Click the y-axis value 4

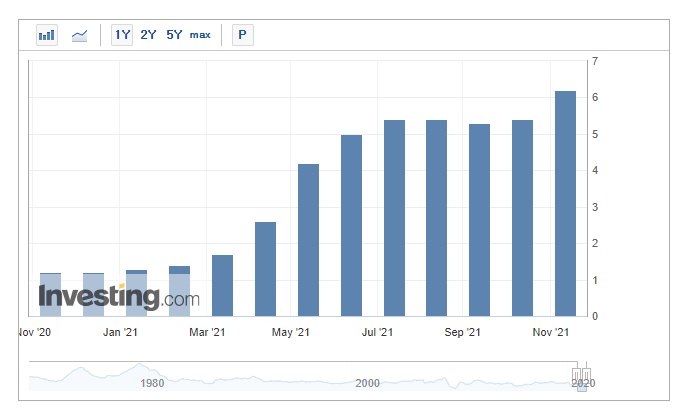click(x=595, y=170)
